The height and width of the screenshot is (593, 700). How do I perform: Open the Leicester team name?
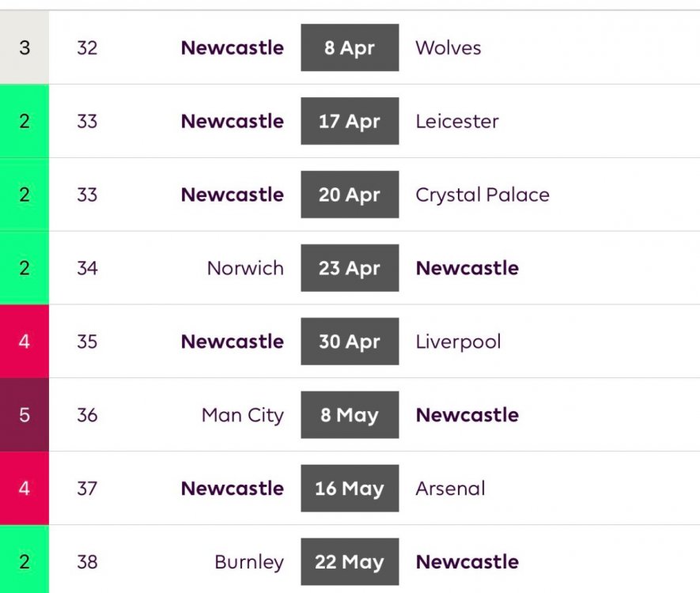coord(456,121)
